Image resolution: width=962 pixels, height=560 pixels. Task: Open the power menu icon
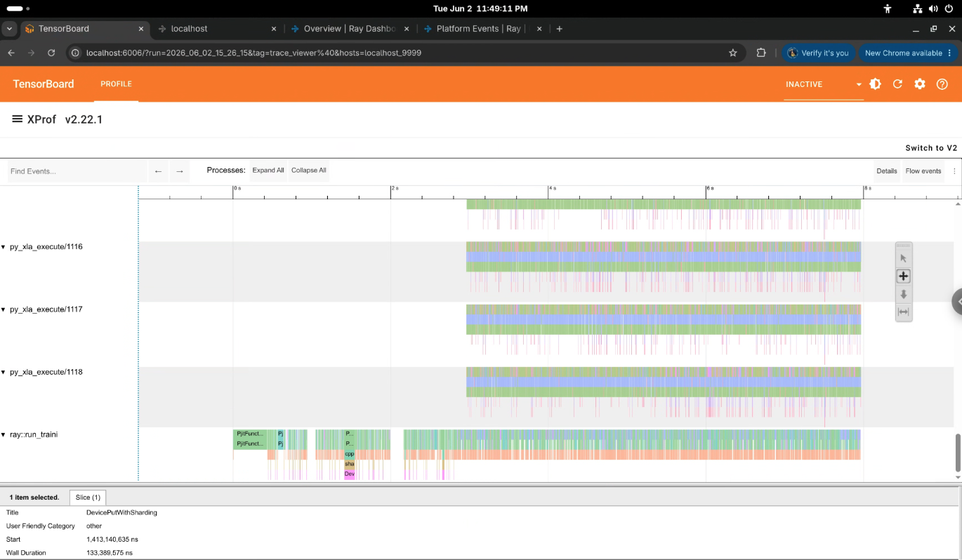coord(949,8)
